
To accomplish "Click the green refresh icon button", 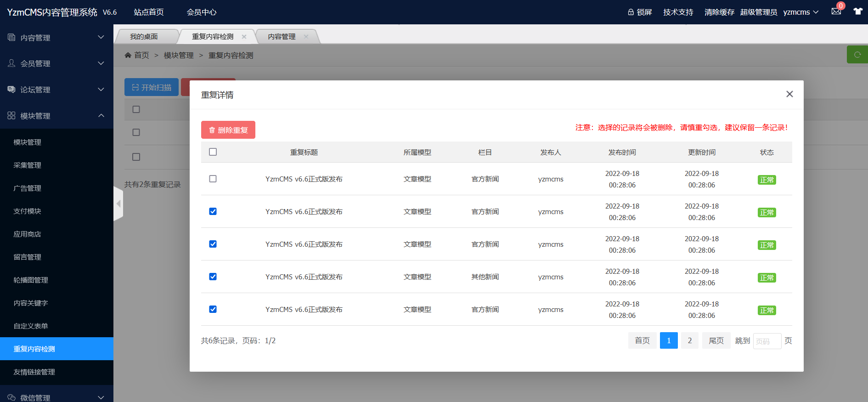I will tap(857, 55).
